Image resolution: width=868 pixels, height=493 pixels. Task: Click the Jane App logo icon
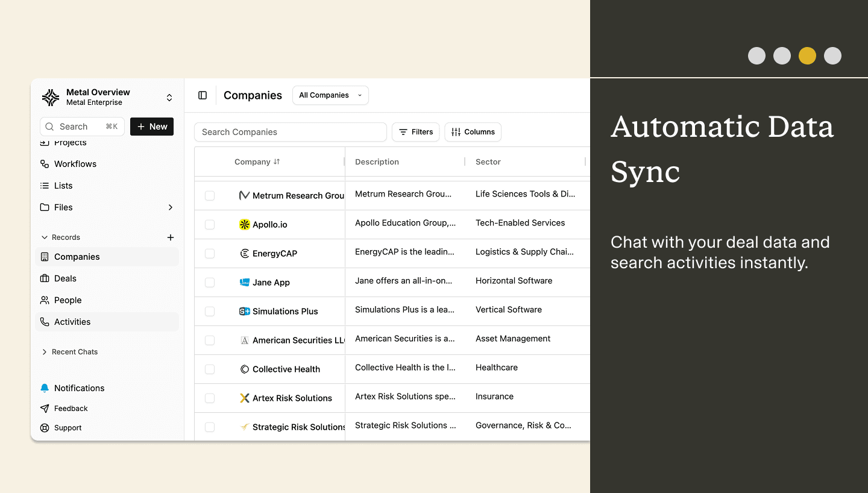click(x=244, y=282)
